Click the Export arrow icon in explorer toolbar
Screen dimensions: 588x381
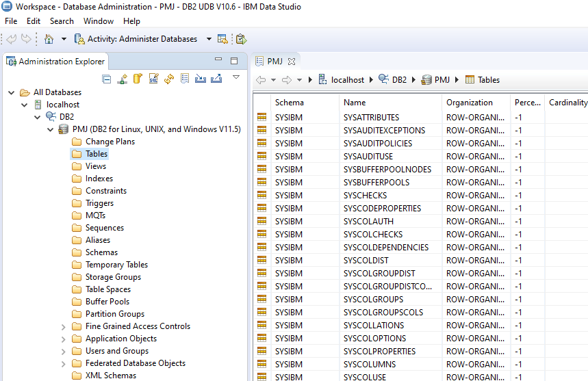click(216, 79)
